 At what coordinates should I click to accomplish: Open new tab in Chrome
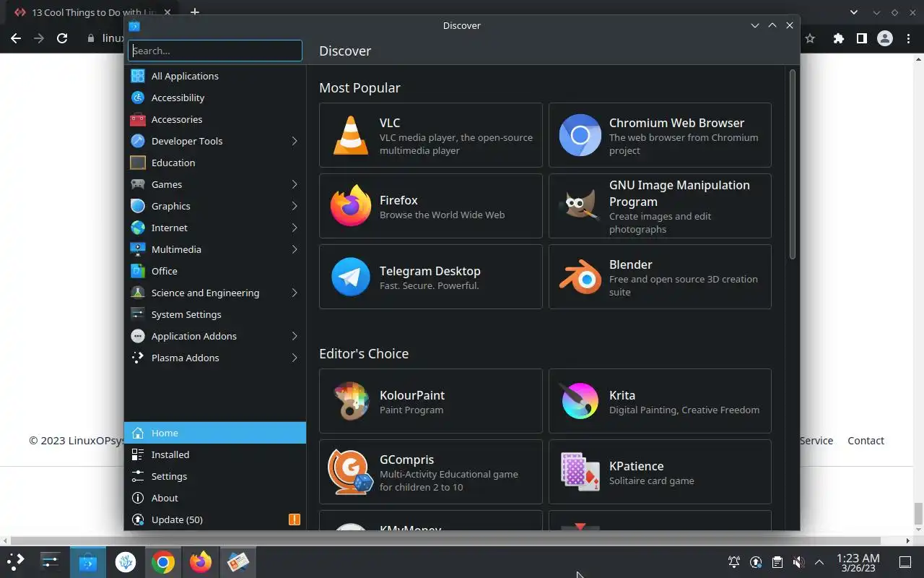click(x=195, y=12)
